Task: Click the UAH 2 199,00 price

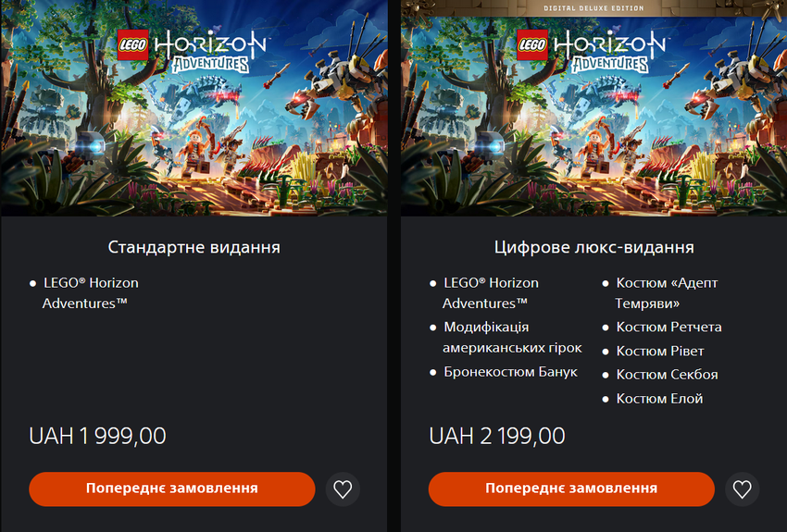Action: click(497, 436)
